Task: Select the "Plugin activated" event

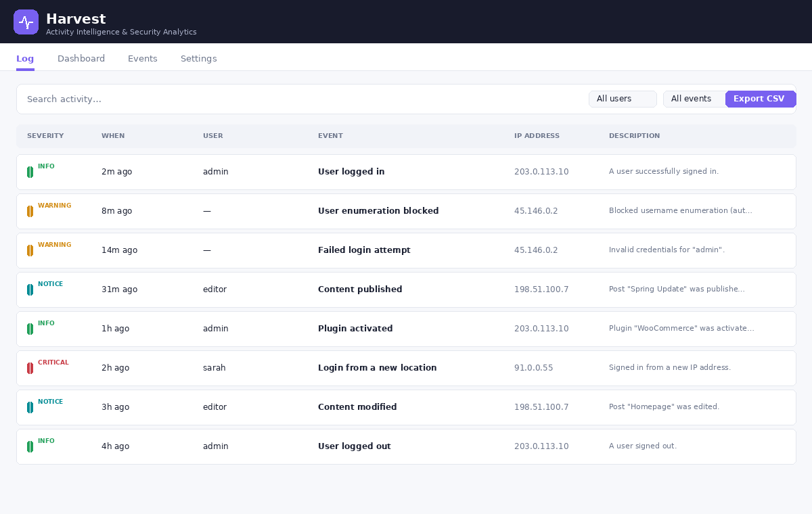Action: (x=355, y=329)
